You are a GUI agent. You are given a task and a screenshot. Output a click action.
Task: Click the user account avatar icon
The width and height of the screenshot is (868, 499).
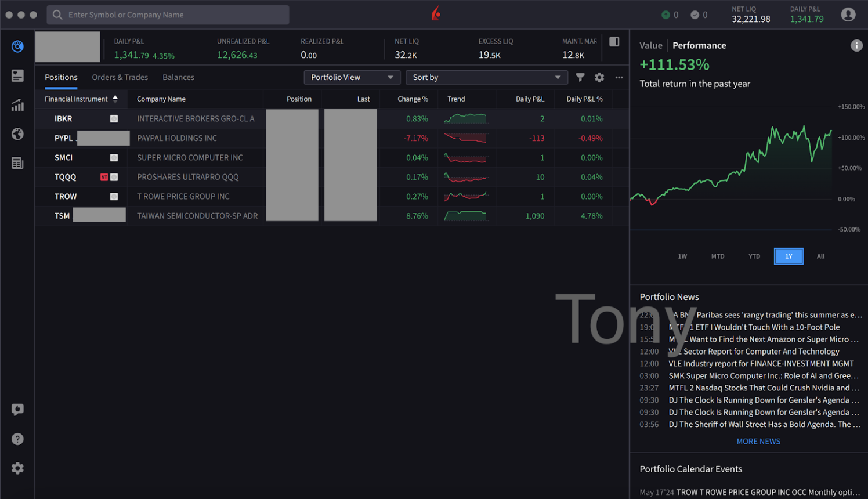(848, 15)
